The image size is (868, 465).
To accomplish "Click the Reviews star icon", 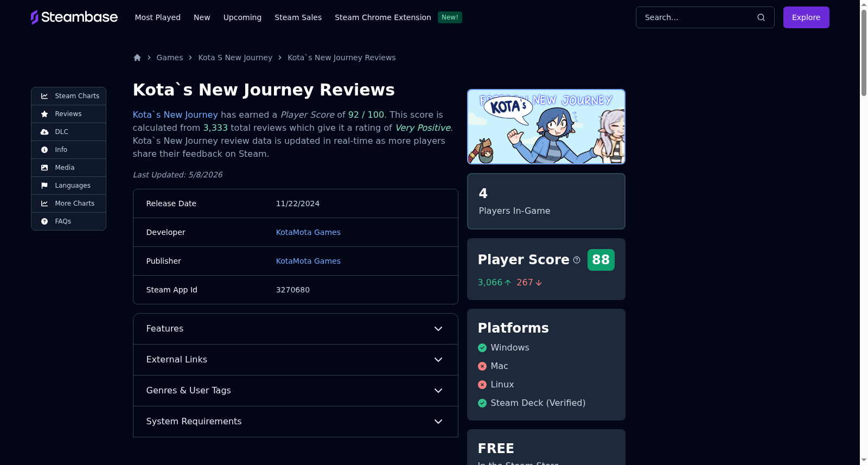I will [x=44, y=114].
